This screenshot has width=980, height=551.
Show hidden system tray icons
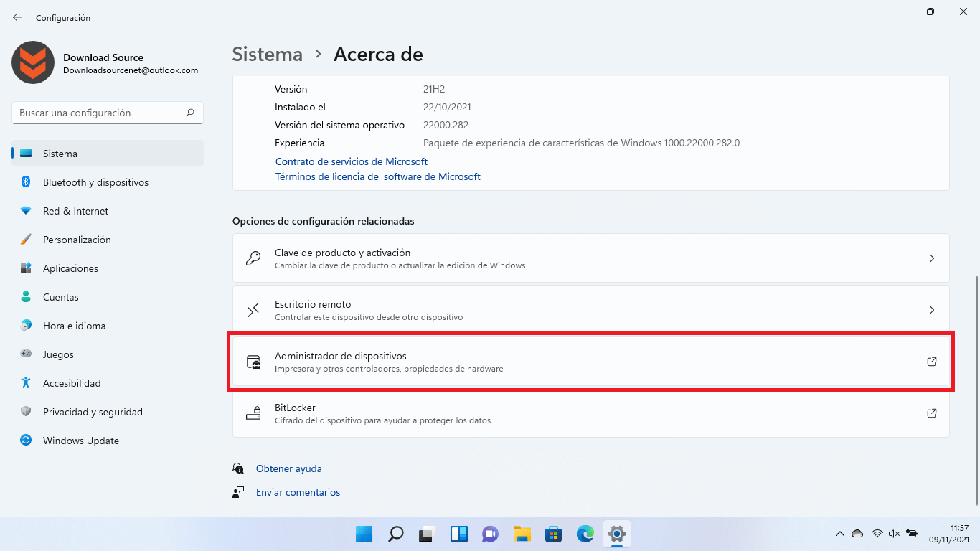click(x=839, y=534)
